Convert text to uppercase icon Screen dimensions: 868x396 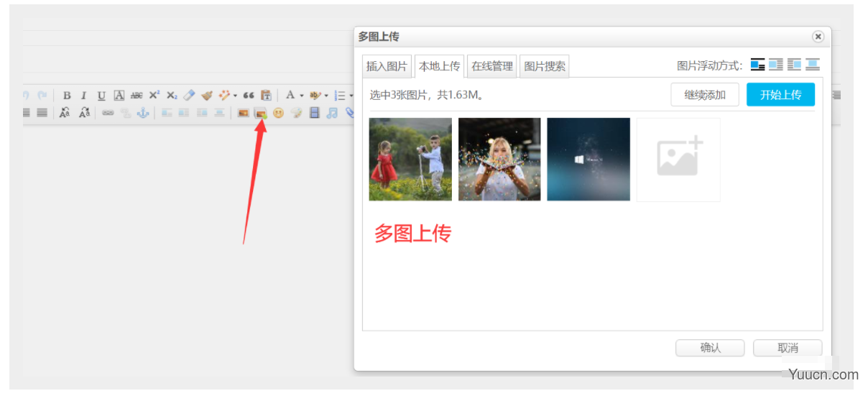point(65,113)
